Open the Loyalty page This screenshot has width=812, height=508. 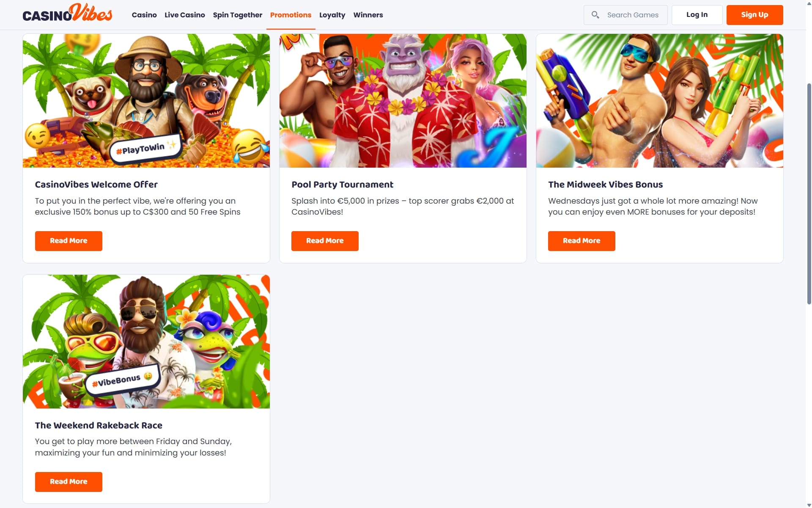332,15
